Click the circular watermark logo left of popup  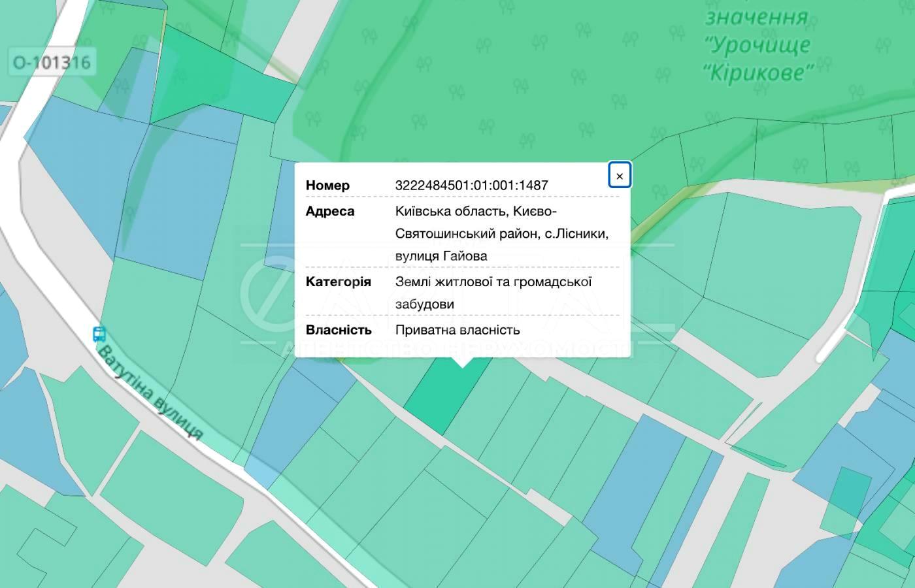point(268,294)
